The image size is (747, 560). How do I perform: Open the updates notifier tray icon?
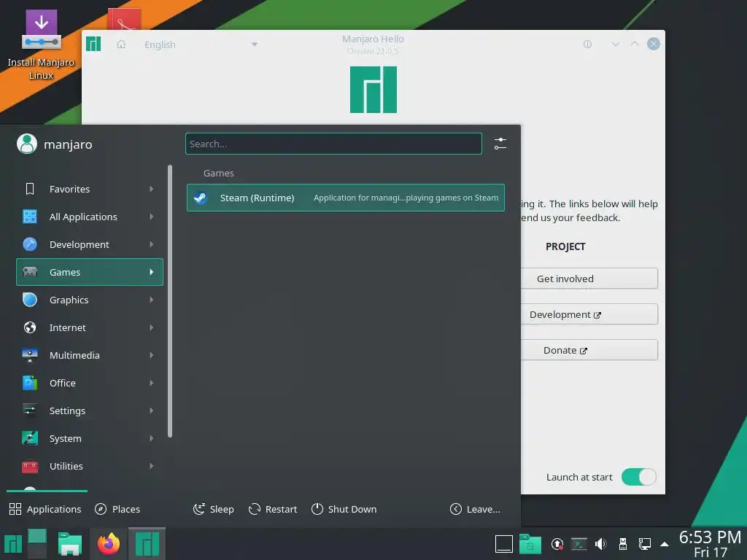(557, 544)
